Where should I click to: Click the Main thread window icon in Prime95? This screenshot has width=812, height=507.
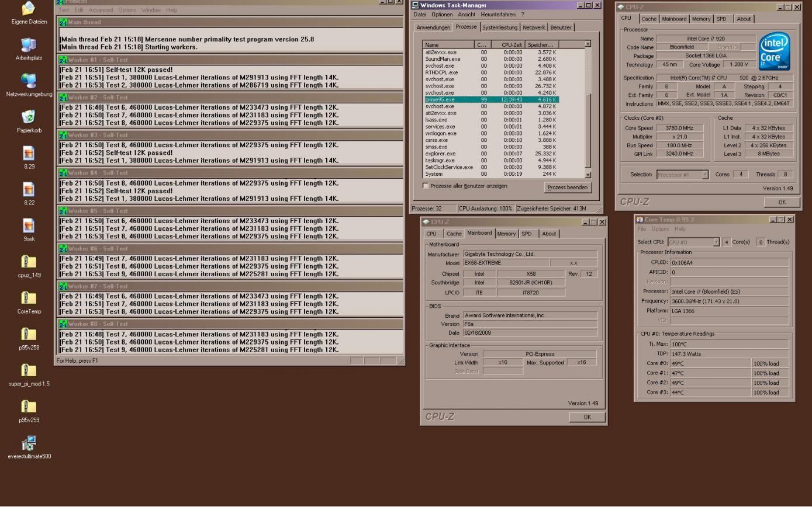coord(63,22)
